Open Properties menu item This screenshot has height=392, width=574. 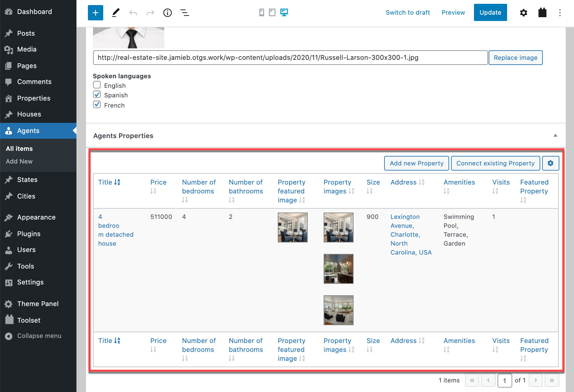34,98
